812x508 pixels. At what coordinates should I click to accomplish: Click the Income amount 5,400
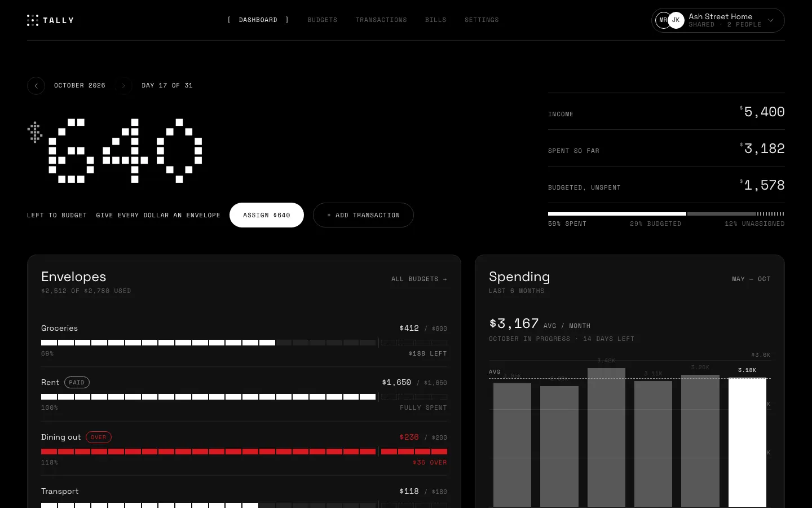(x=762, y=112)
